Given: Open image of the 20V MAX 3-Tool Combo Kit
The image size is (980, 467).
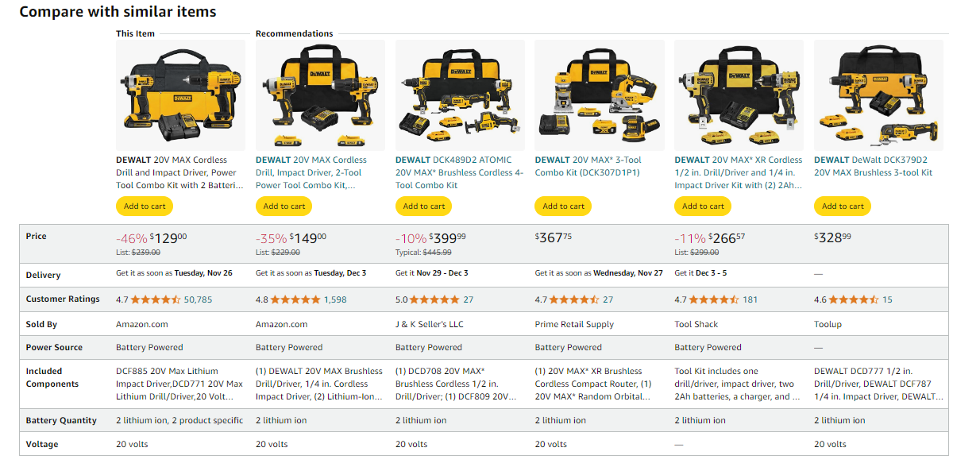Looking at the screenshot, I should 600,95.
